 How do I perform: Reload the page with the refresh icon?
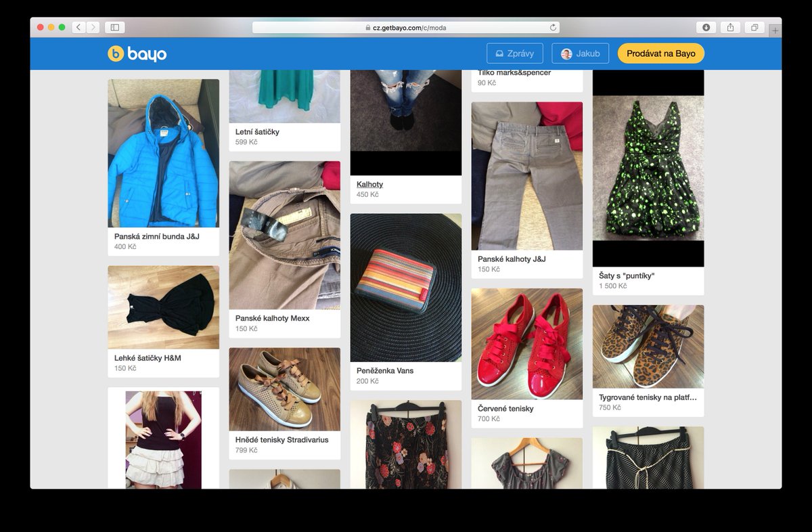[553, 28]
